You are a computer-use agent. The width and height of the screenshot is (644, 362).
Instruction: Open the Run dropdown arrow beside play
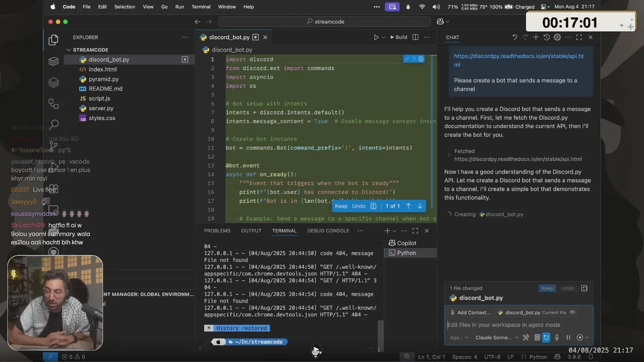pyautogui.click(x=383, y=37)
